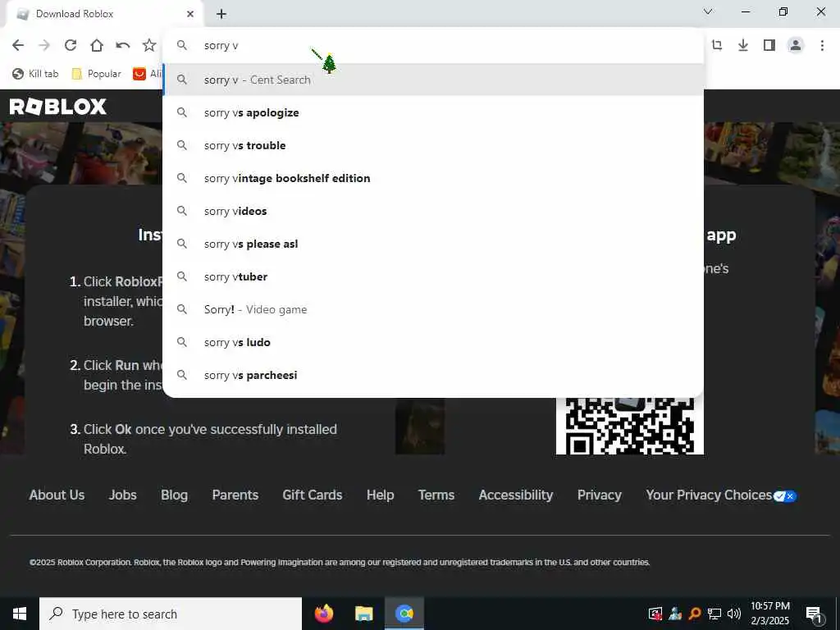Open Your Privacy Choices link
Image resolution: width=840 pixels, height=630 pixels.
click(x=721, y=495)
